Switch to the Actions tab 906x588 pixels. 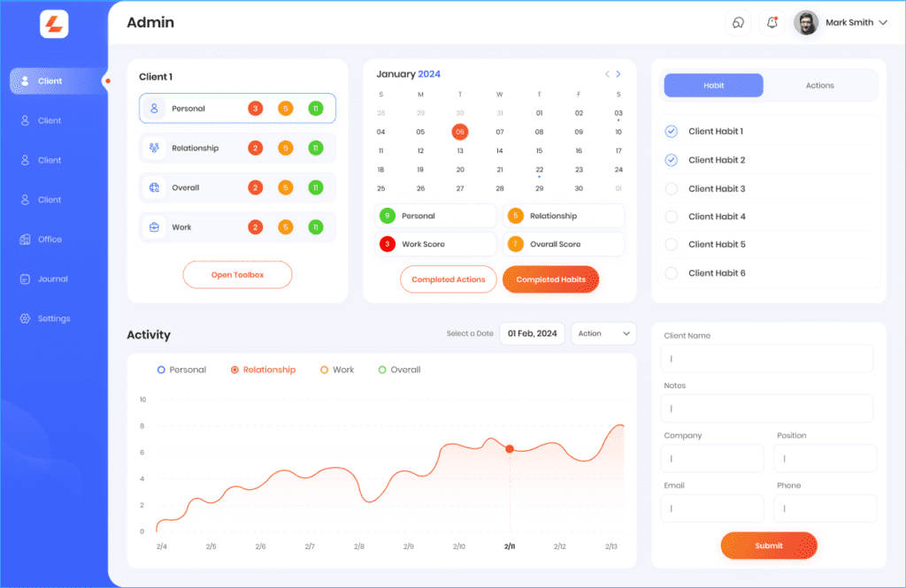pyautogui.click(x=819, y=86)
